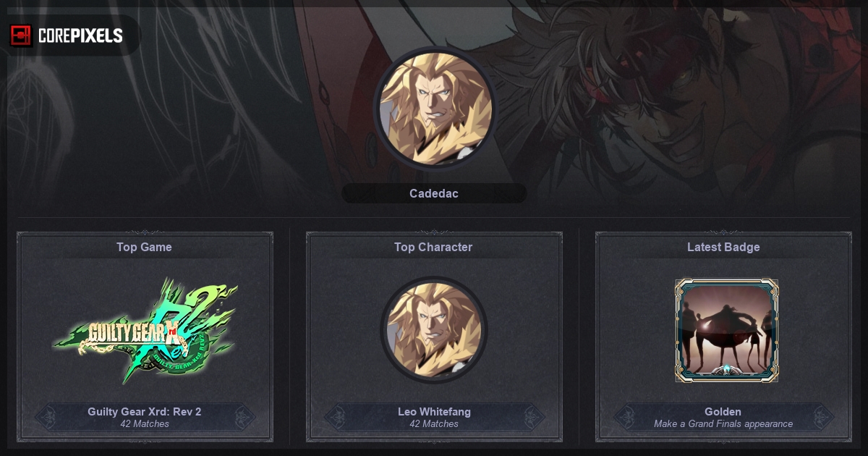Click the emblem left of Guilty Gear label
This screenshot has height=456, width=868.
(48, 417)
